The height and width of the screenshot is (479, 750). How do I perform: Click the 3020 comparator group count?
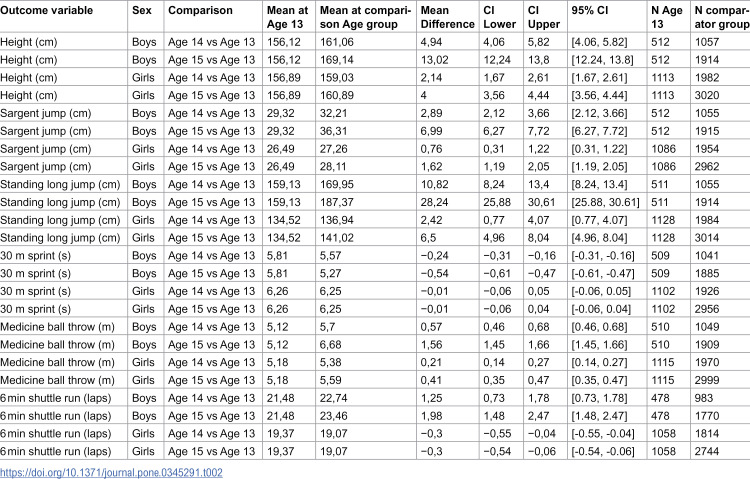707,95
